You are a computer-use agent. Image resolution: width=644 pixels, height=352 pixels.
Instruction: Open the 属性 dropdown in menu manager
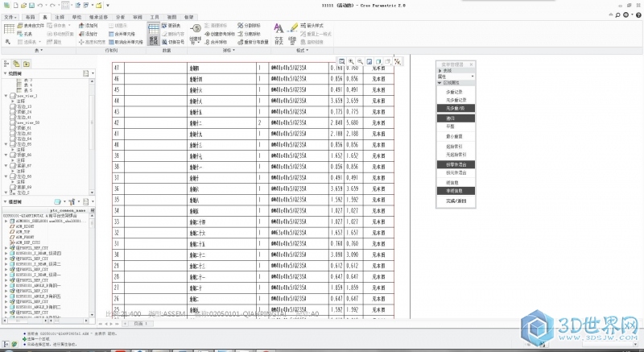[x=456, y=77]
